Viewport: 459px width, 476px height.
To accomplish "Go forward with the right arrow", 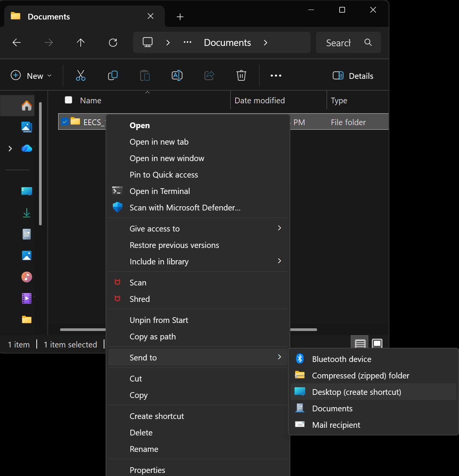I will (x=49, y=42).
